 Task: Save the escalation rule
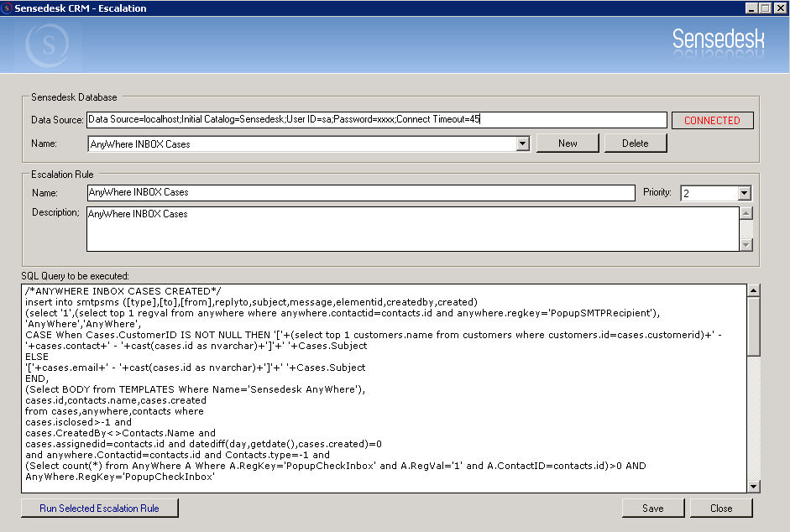653,509
